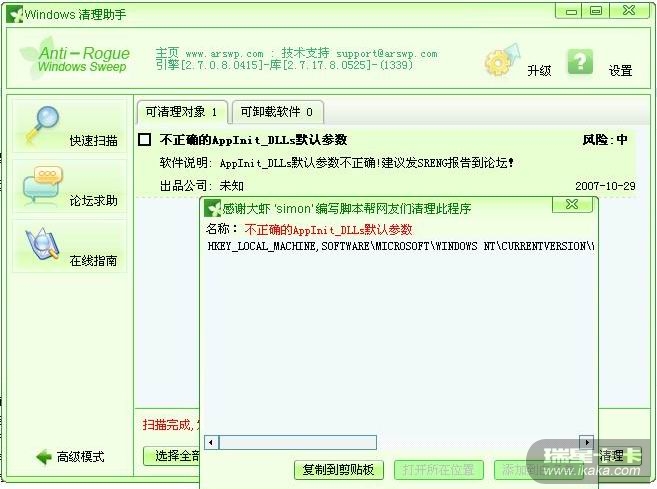Click the 论坛求助 label
Image resolution: width=657 pixels, height=489 pixels.
[93, 201]
